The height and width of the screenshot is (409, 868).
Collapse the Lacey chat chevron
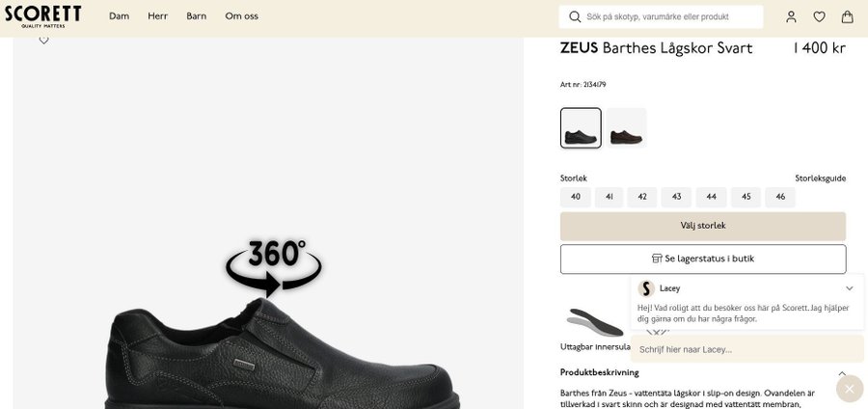pos(849,288)
